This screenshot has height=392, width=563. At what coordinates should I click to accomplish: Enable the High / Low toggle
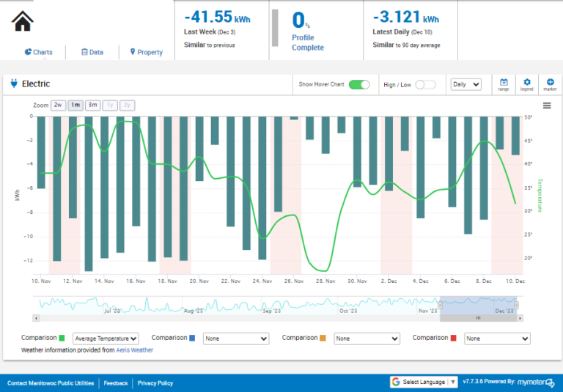coord(425,84)
